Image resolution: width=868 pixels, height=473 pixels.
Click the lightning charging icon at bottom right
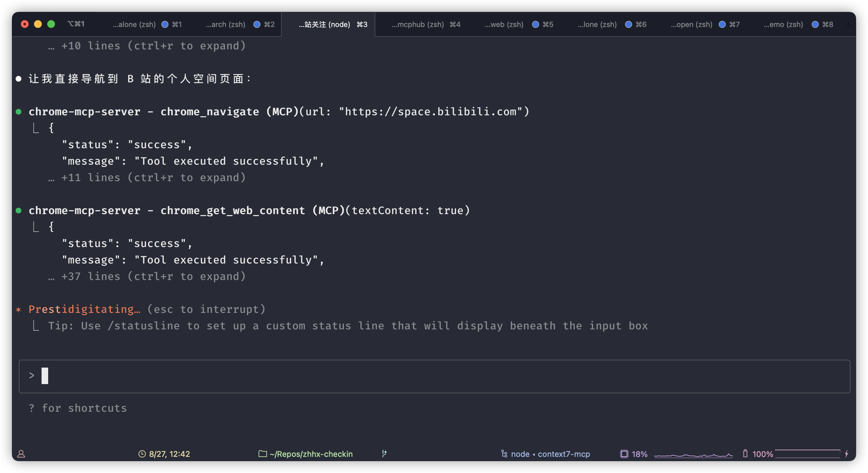[846, 454]
